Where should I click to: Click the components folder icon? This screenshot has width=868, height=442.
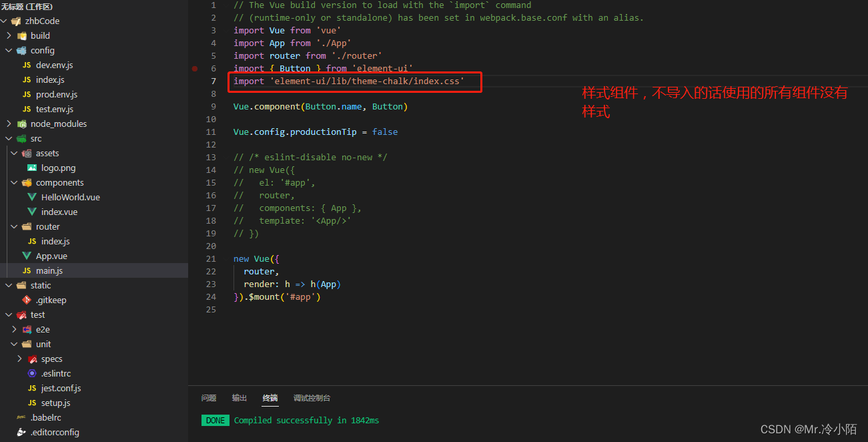(x=27, y=182)
